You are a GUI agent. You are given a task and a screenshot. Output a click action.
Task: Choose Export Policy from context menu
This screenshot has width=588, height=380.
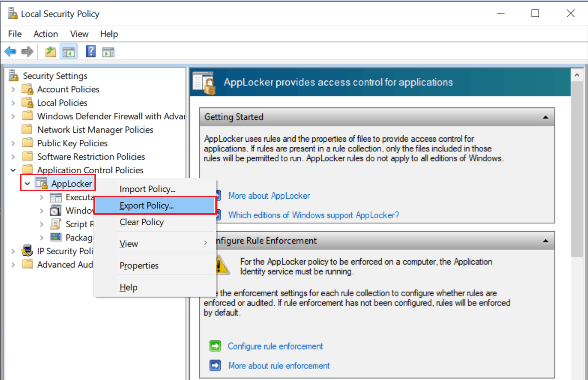tap(155, 205)
